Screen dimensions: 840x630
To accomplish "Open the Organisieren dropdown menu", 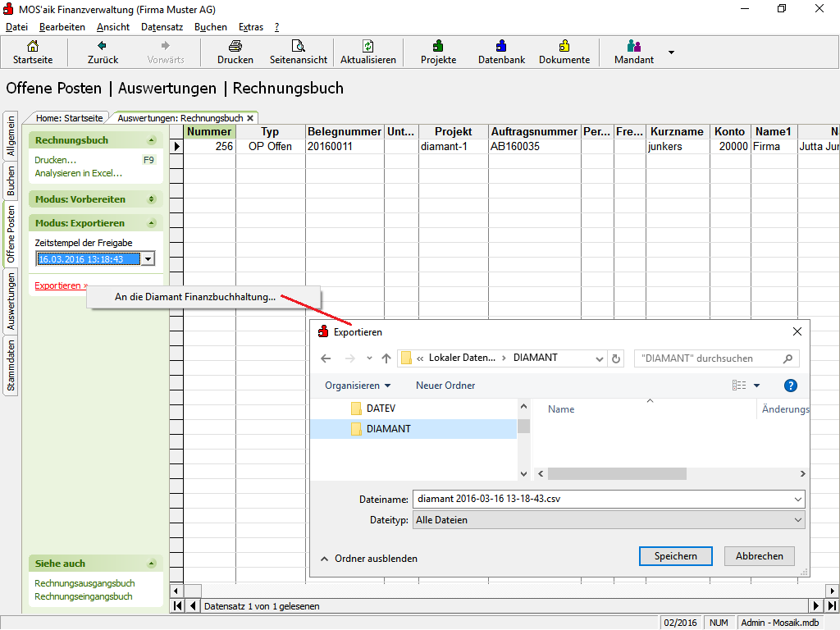I will click(x=358, y=386).
